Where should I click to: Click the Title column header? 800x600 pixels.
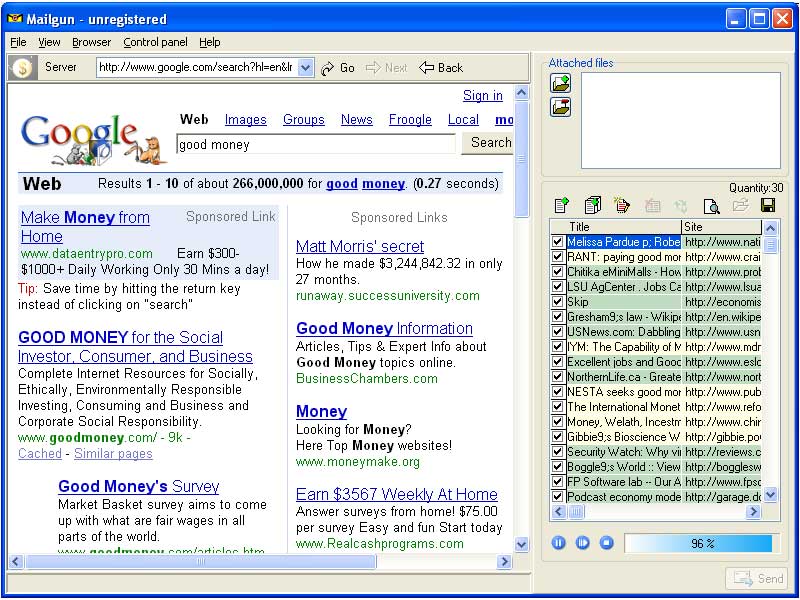click(623, 227)
